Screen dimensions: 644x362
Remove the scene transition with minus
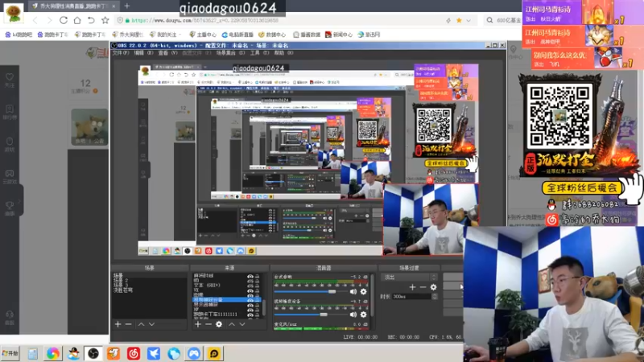423,287
